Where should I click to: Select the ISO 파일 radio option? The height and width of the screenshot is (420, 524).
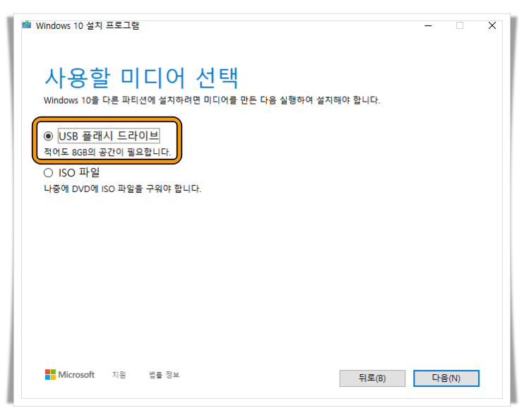pyautogui.click(x=49, y=173)
